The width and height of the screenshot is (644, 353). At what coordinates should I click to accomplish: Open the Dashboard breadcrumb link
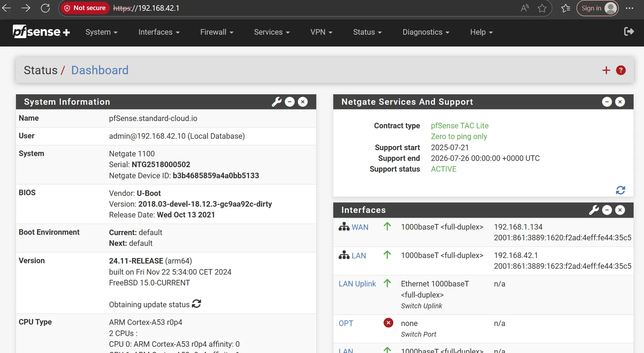(100, 70)
